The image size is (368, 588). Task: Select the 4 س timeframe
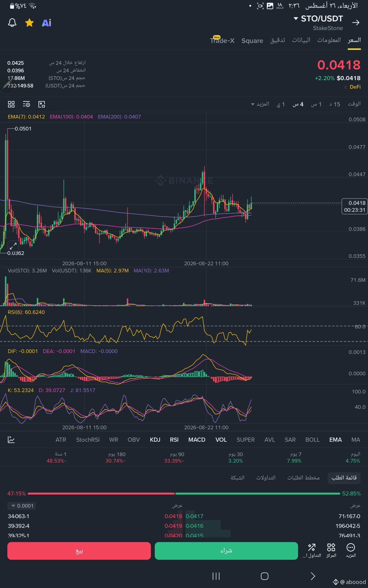point(298,105)
